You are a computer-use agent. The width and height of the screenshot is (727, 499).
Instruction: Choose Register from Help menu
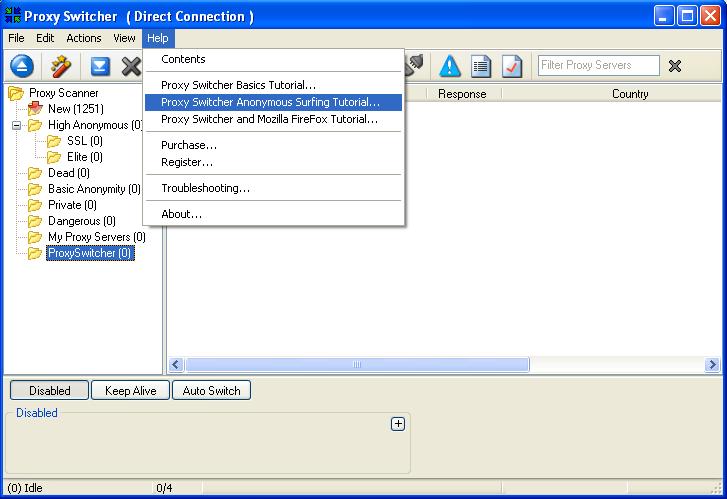[274, 162]
